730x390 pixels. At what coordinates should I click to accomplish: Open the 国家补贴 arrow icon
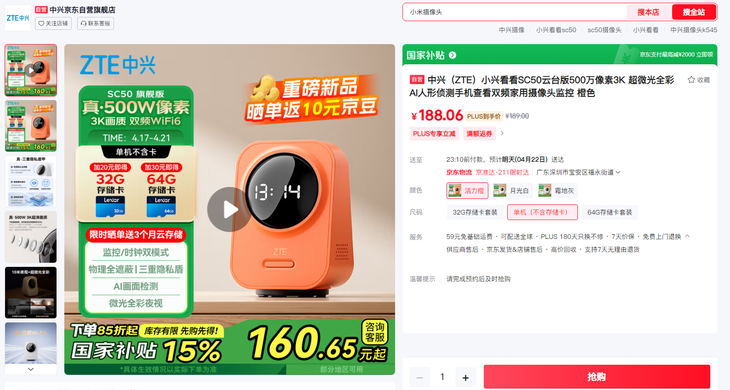[x=453, y=55]
